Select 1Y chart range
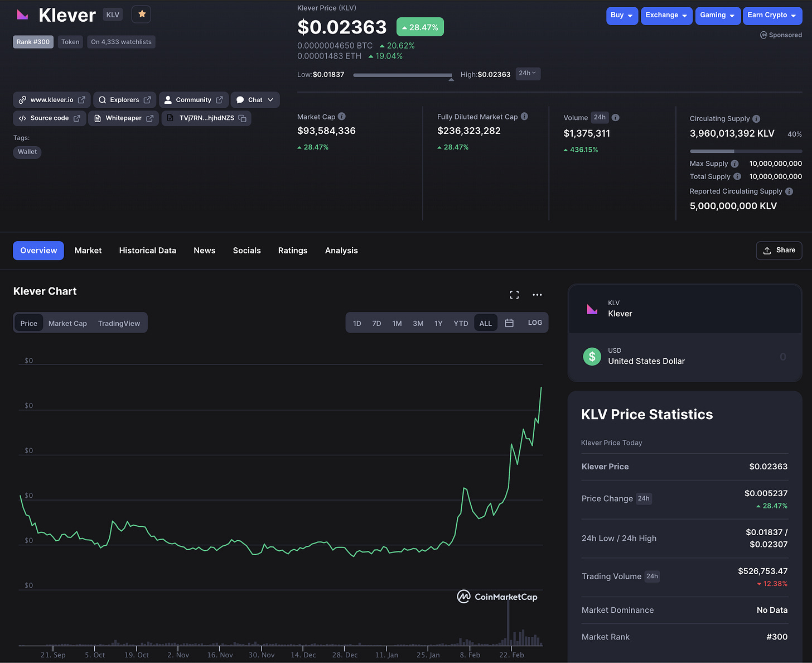812x663 pixels. [x=438, y=323]
